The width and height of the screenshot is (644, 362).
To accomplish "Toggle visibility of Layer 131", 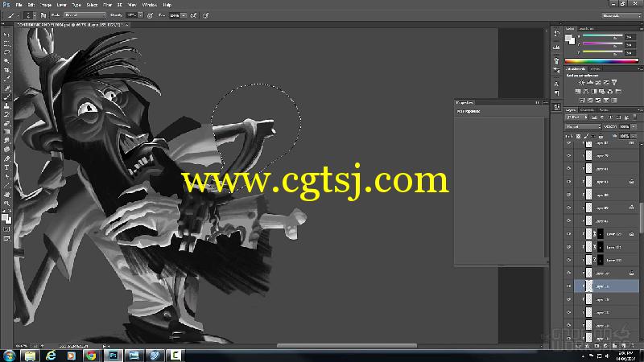I will 569,247.
